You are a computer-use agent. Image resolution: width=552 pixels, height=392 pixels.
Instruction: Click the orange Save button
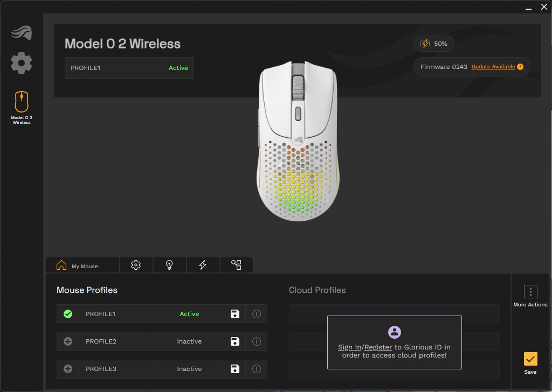click(530, 359)
